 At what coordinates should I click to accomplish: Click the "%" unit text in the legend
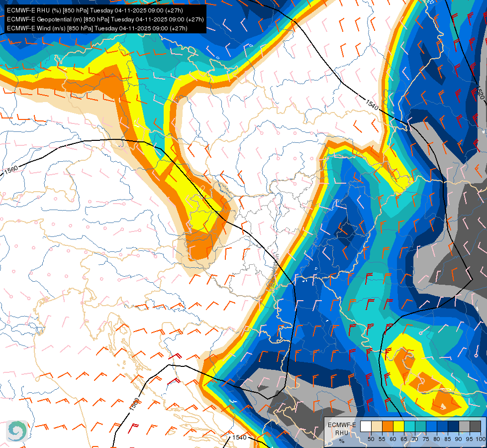[342, 441]
